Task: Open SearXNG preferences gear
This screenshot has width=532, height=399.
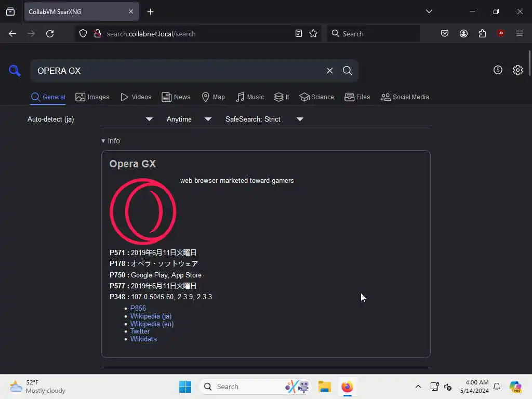Action: click(517, 70)
